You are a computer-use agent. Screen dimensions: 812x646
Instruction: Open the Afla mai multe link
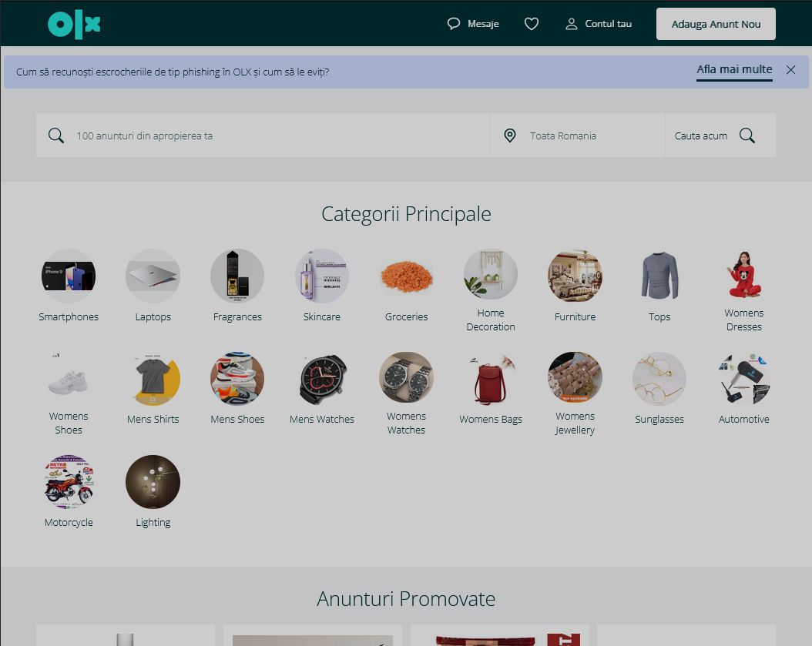click(x=734, y=69)
